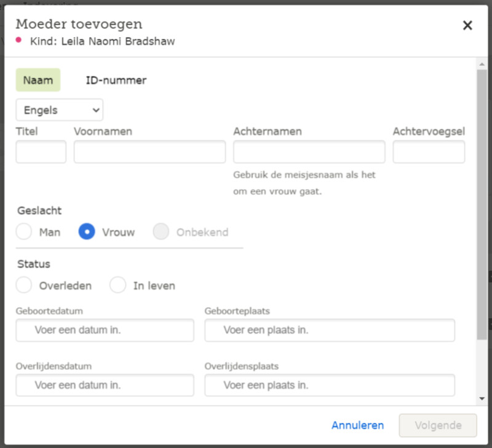Click the Overlijdensplaats place field

pyautogui.click(x=330, y=385)
